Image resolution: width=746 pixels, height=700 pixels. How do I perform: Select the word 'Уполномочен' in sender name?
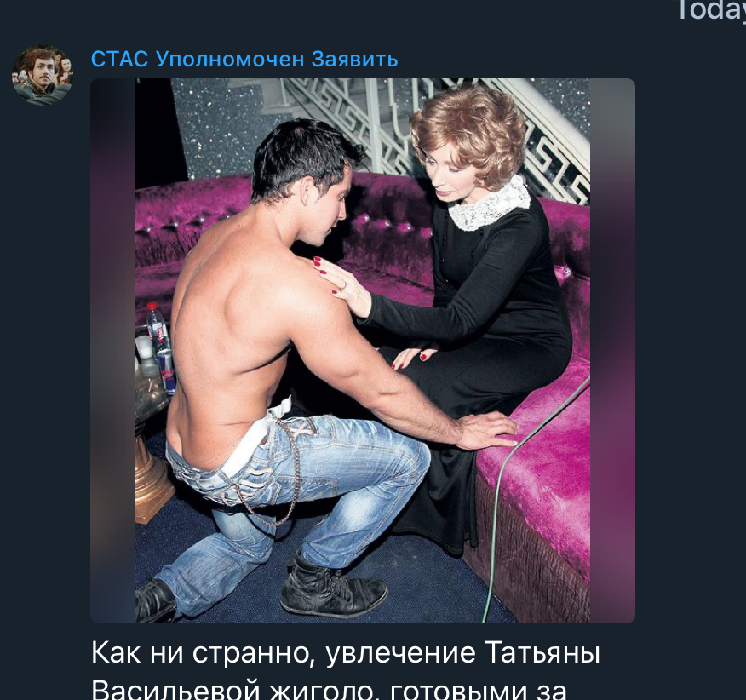[230, 60]
